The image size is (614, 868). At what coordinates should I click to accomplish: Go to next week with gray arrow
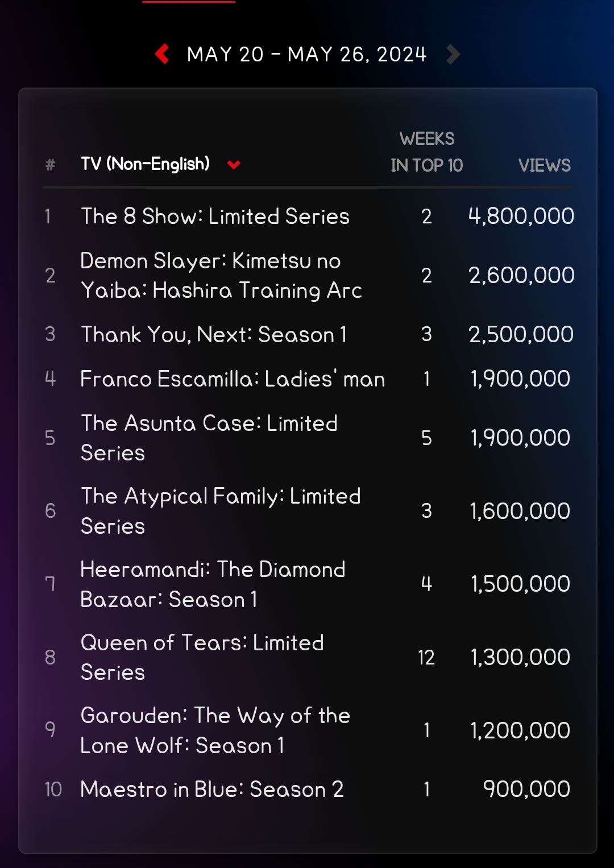[x=453, y=55]
